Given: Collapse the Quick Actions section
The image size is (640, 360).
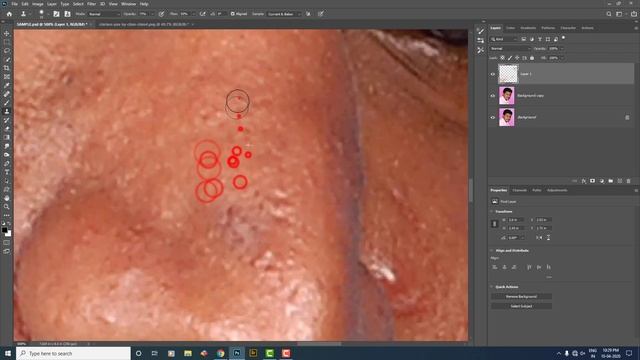Looking at the screenshot, I should [x=491, y=287].
